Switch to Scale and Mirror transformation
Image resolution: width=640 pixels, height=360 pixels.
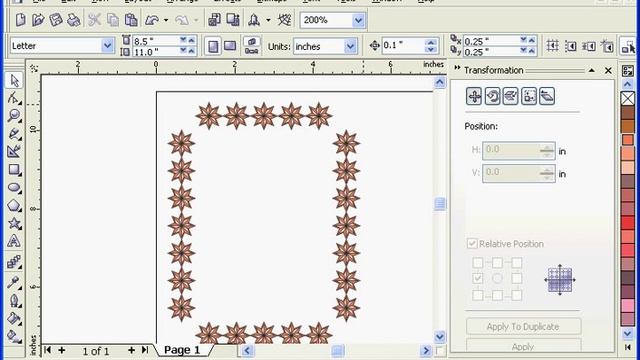(511, 97)
